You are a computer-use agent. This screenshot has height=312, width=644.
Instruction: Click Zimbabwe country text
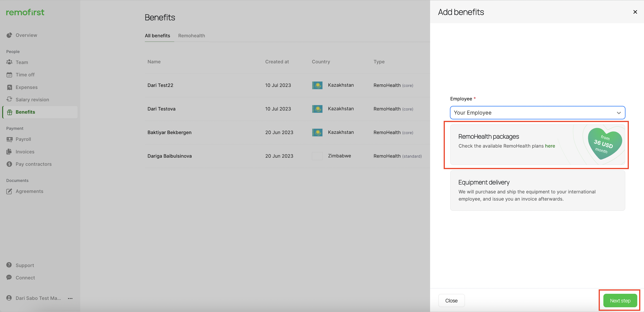(x=339, y=156)
